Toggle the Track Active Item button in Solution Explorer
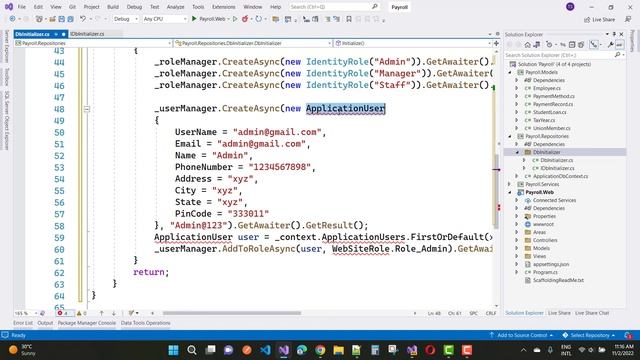 (x=594, y=44)
